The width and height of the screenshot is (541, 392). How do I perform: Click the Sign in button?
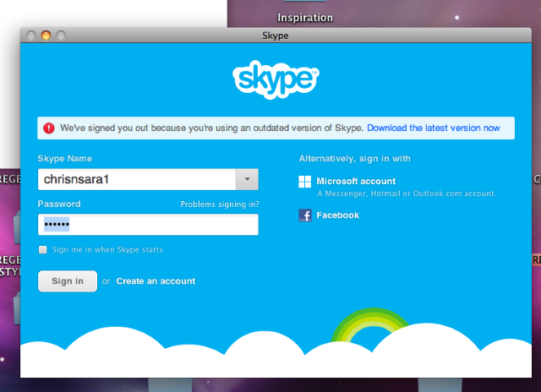pyautogui.click(x=68, y=281)
